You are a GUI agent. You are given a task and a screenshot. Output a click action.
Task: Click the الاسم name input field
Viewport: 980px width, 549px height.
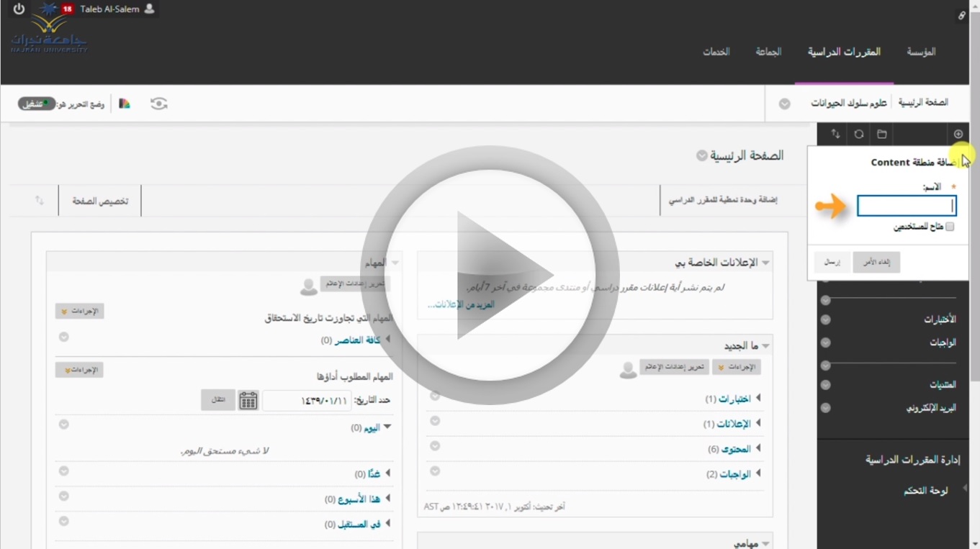pos(906,207)
